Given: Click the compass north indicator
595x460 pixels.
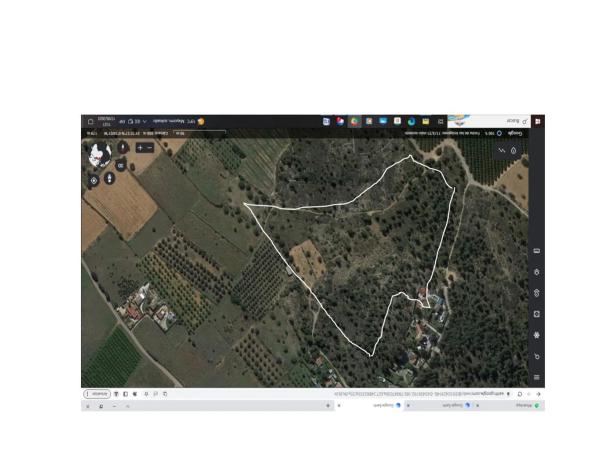Looking at the screenshot, I should (x=123, y=147).
